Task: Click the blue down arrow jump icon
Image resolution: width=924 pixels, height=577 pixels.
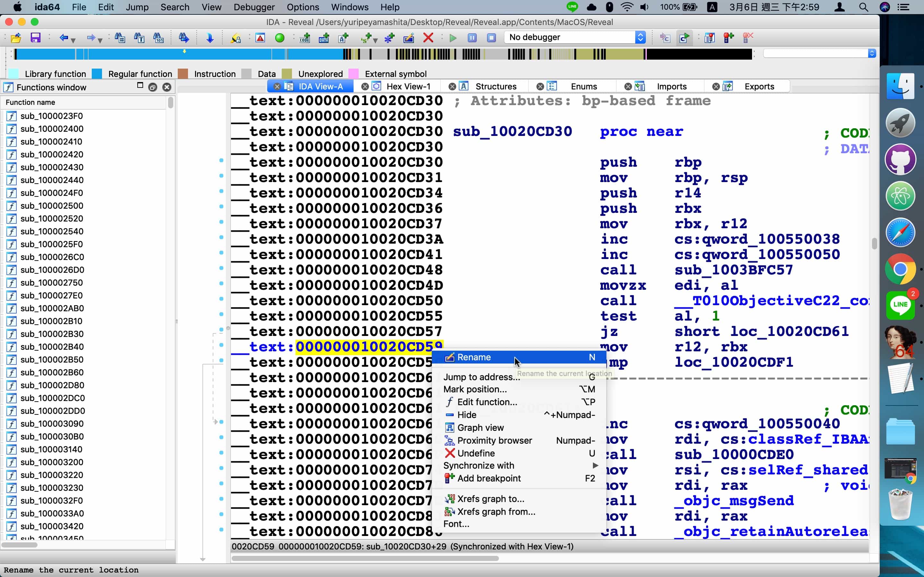Action: click(x=210, y=38)
